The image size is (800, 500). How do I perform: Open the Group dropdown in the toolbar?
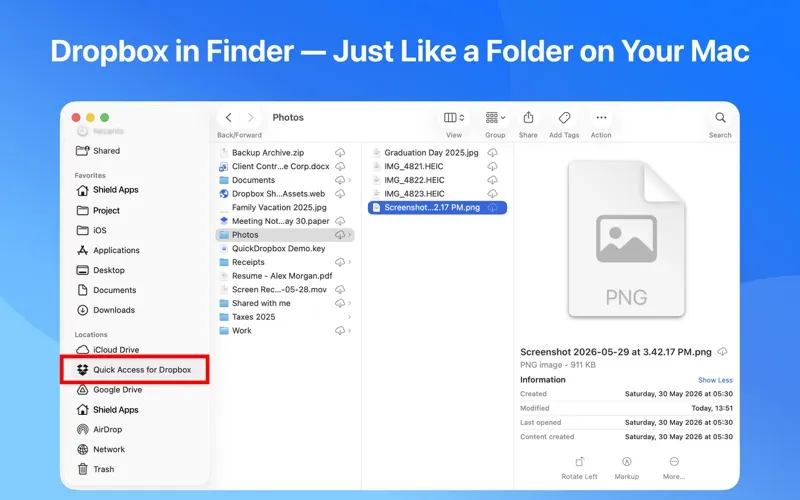(x=495, y=118)
